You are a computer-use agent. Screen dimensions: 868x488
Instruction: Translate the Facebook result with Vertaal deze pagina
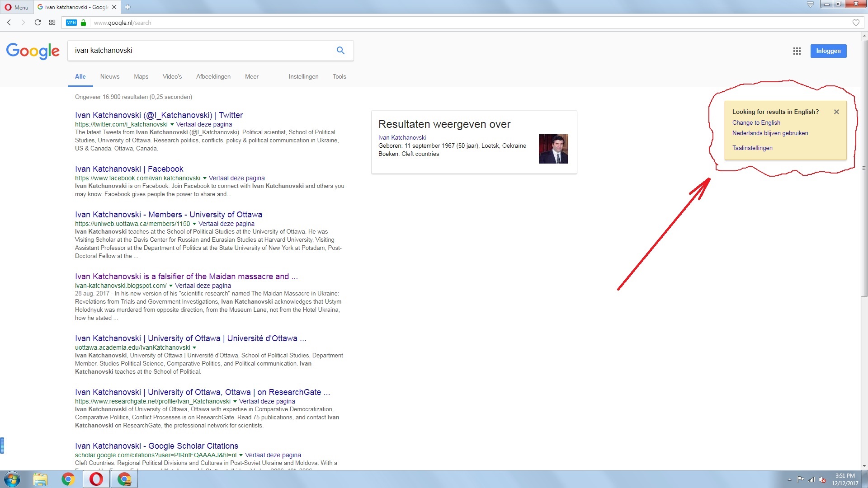coord(237,178)
